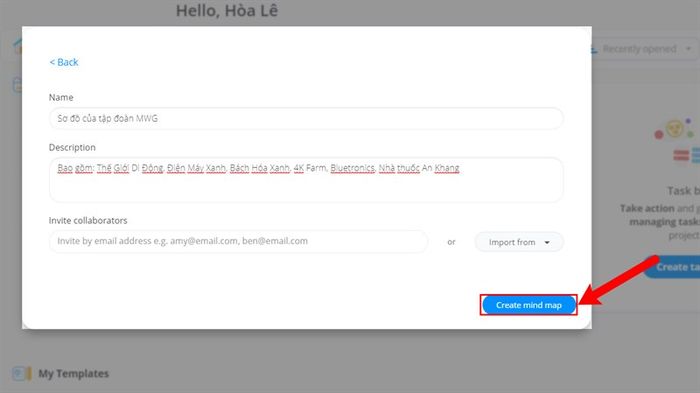700x393 pixels.
Task: Click the Import from caret arrow
Action: tap(547, 242)
